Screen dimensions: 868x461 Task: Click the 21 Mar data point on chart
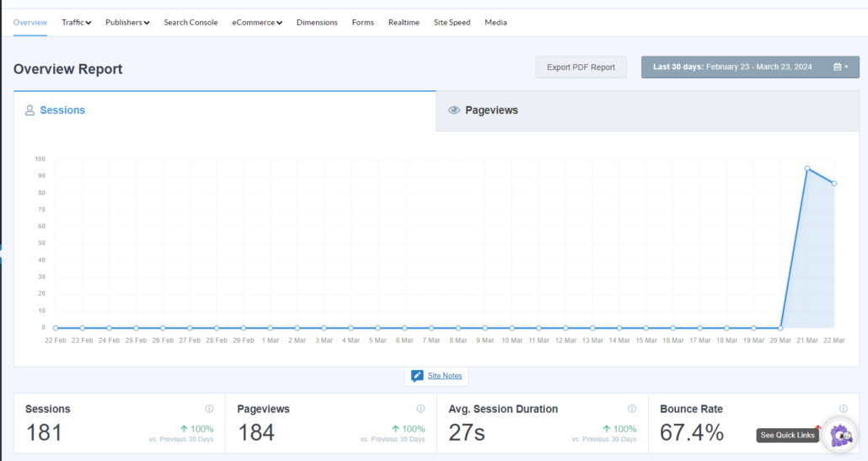pos(807,169)
